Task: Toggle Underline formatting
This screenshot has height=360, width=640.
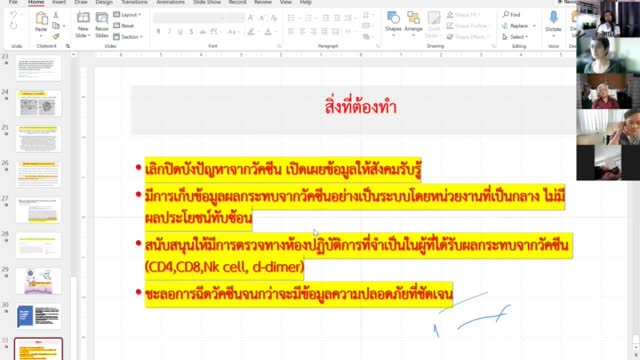Action: tap(180, 31)
